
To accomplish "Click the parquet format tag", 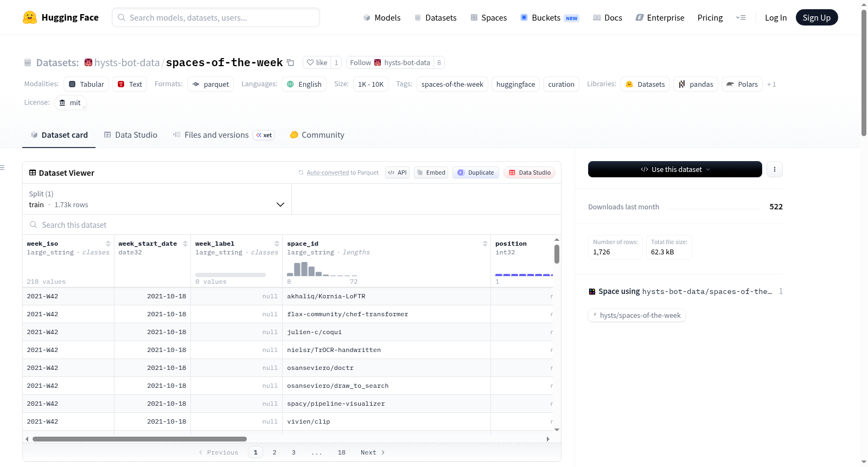I will click(210, 84).
